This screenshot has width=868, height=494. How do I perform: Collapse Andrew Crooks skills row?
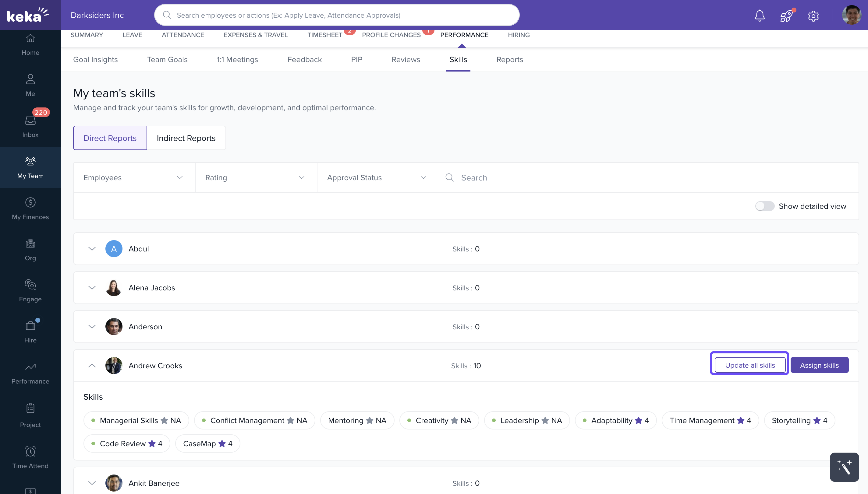(x=92, y=366)
